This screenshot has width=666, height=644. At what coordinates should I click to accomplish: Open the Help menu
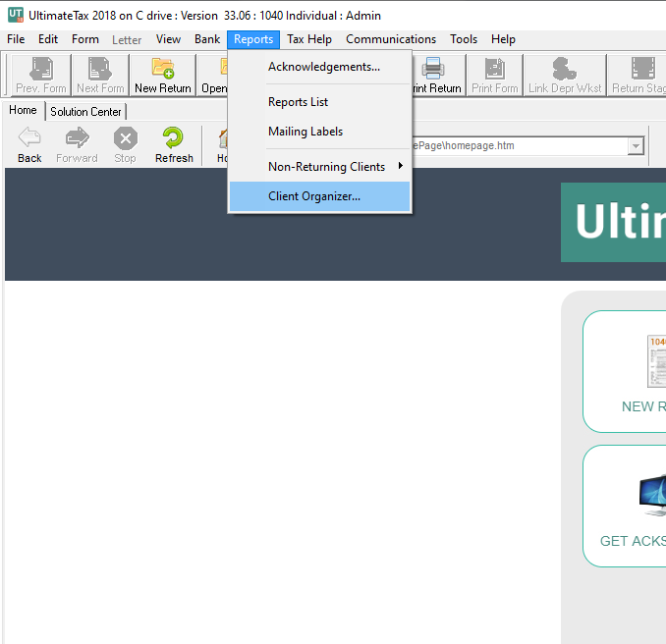503,39
